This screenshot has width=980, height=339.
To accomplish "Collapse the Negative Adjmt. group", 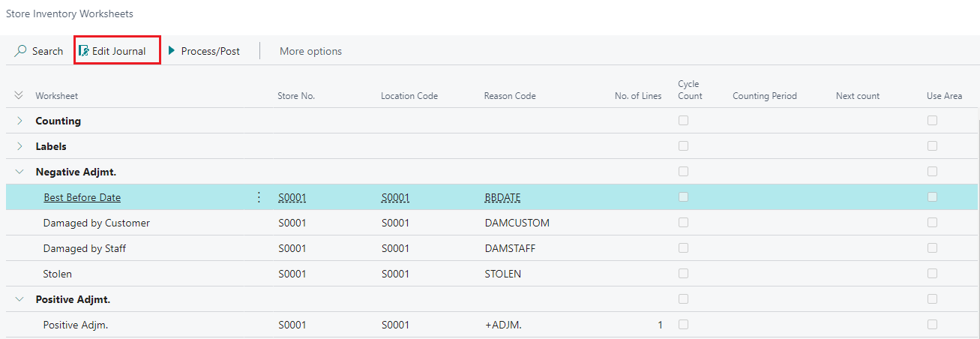I will [19, 172].
